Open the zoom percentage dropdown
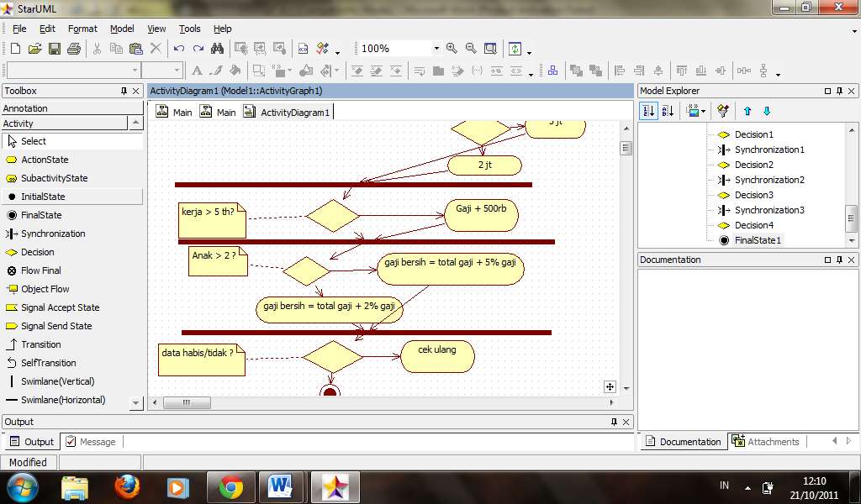The width and height of the screenshot is (861, 504). coord(436,48)
